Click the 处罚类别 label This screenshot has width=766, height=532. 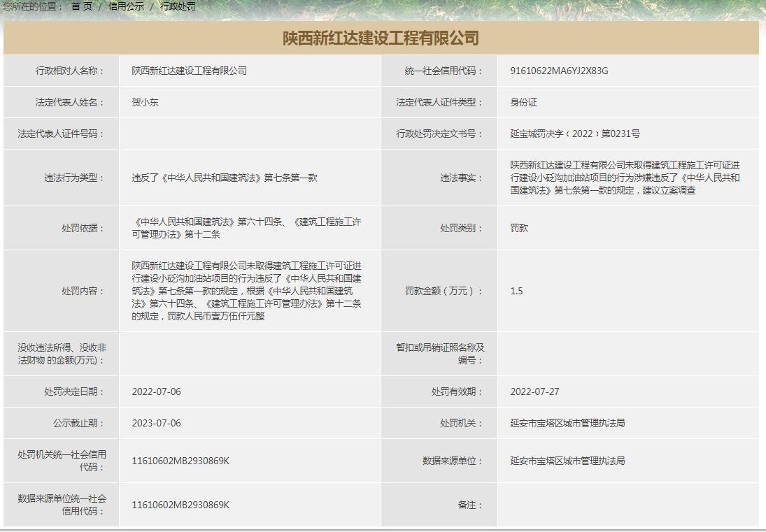(x=461, y=228)
